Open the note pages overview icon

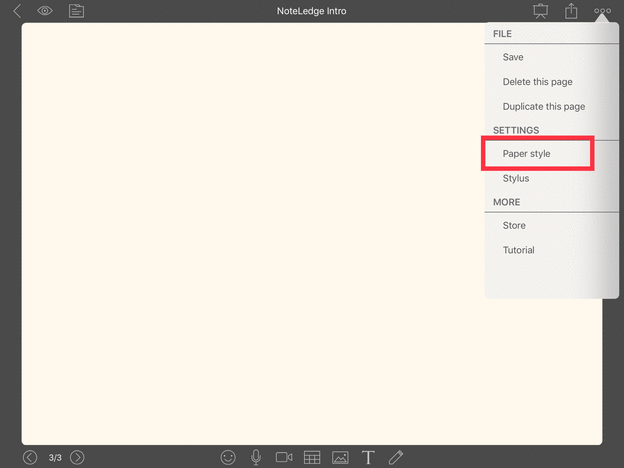(x=76, y=11)
